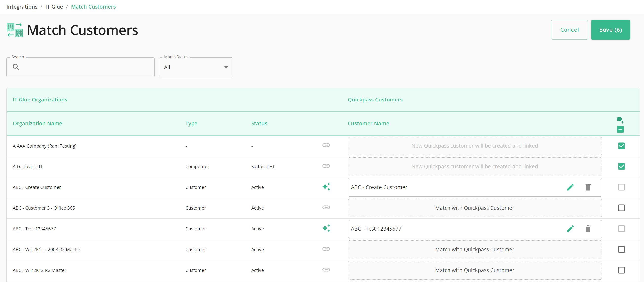This screenshot has width=644, height=282.
Task: Check the ABC - Win2K12 R2 Master checkbox
Action: click(x=621, y=270)
